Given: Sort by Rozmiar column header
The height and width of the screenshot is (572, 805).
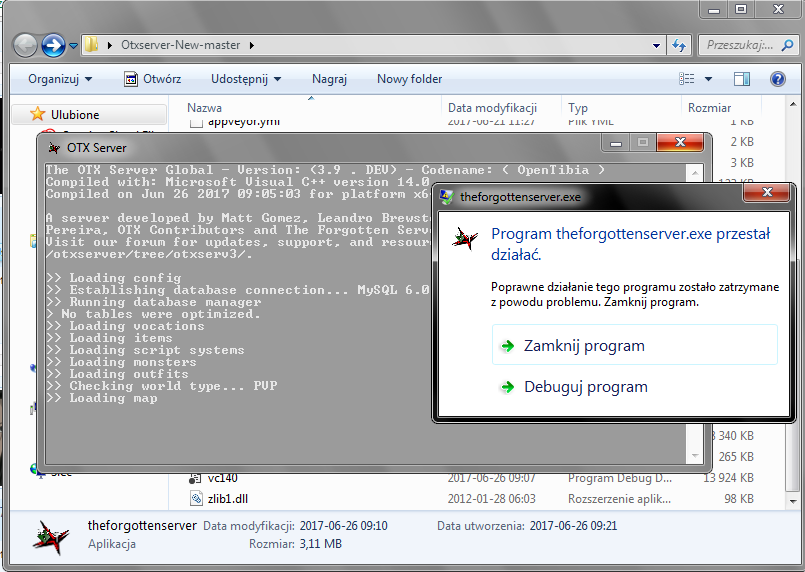Looking at the screenshot, I should pos(709,108).
